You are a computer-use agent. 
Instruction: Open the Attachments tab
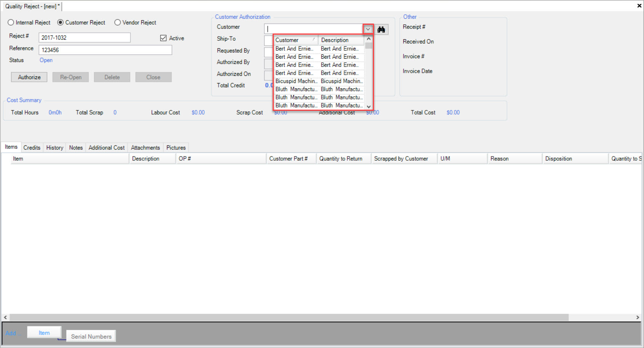(145, 148)
